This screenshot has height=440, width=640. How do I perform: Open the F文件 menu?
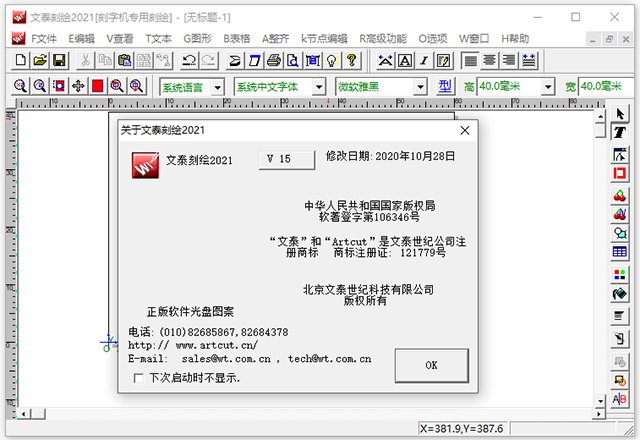pos(44,39)
